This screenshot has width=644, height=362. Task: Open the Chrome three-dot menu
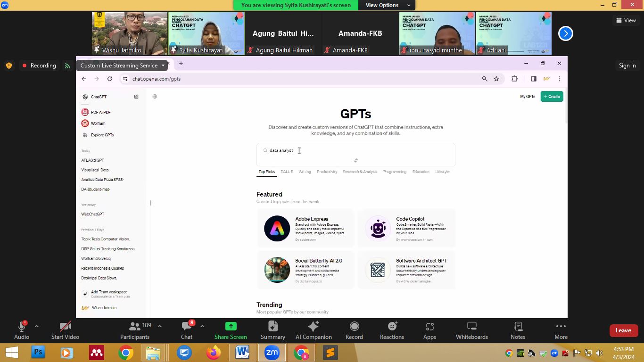click(x=560, y=79)
